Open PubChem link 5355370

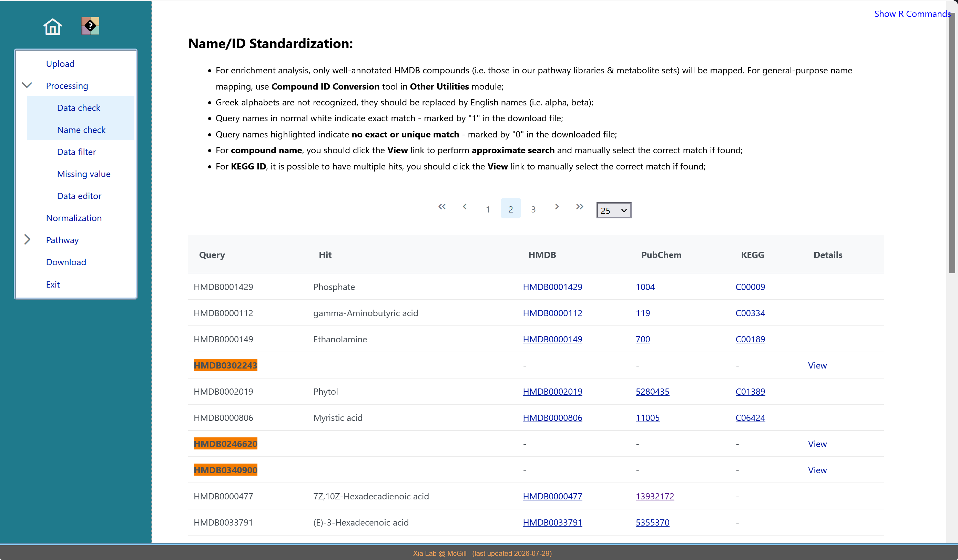pos(652,523)
